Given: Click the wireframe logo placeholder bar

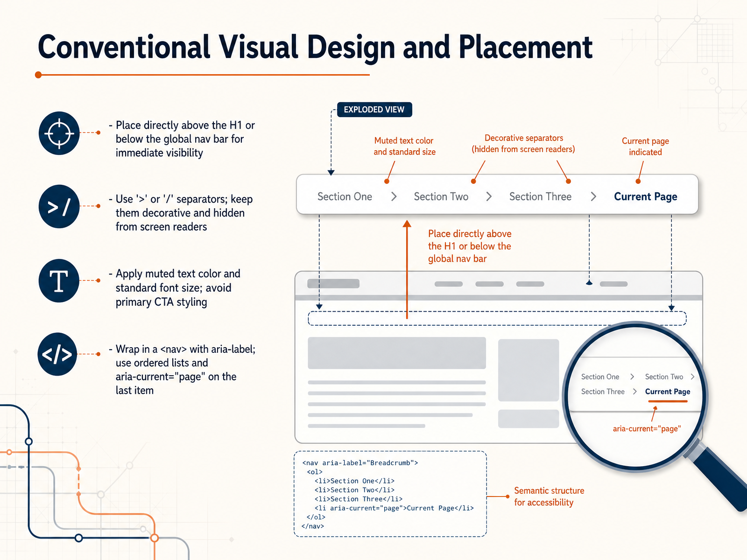Looking at the screenshot, I should point(333,284).
